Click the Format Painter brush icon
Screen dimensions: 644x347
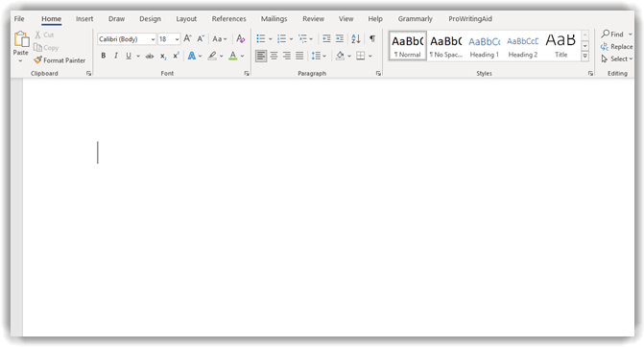37,59
